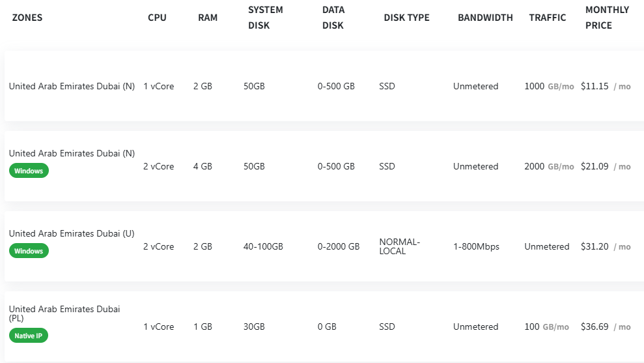Click the BANDWIDTH column header

click(x=485, y=18)
